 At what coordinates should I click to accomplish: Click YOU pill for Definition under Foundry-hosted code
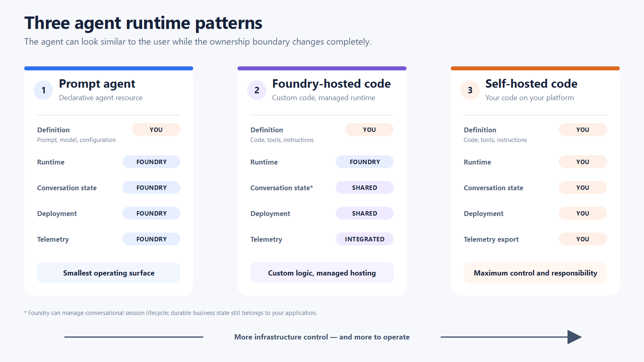click(369, 130)
